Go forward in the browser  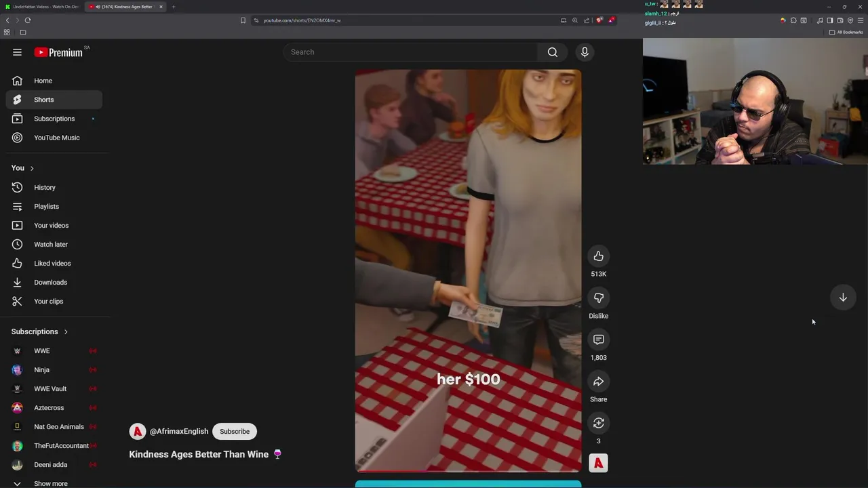click(18, 20)
